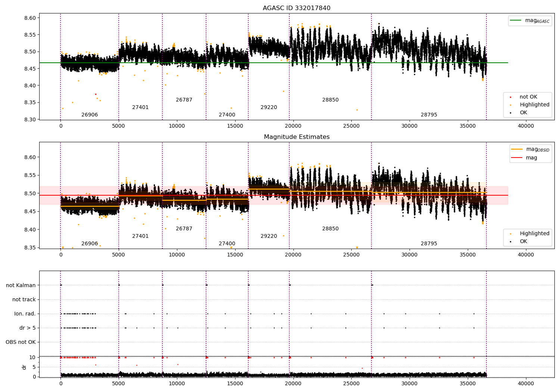Click obsid label 28795 in Magnitude Estimates plot
This screenshot has width=560, height=392.
coord(429,244)
